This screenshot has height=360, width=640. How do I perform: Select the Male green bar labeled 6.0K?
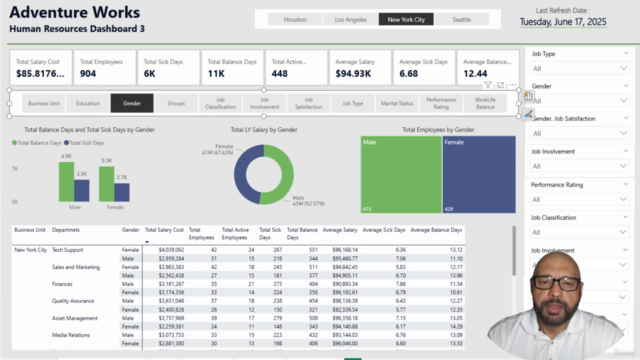(67, 182)
